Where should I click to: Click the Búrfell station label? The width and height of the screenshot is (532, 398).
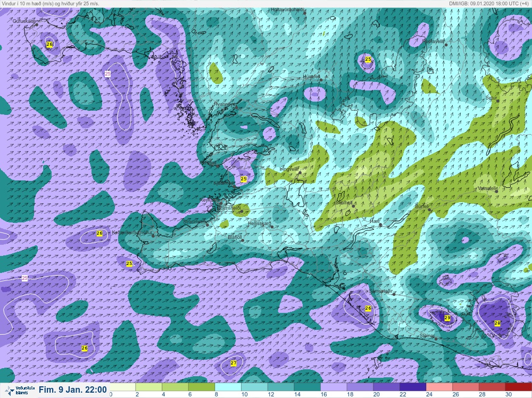click(x=422, y=206)
